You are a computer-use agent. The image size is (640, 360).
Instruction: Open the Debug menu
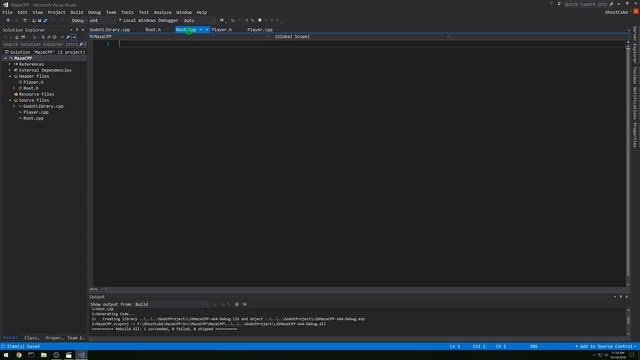click(x=94, y=12)
